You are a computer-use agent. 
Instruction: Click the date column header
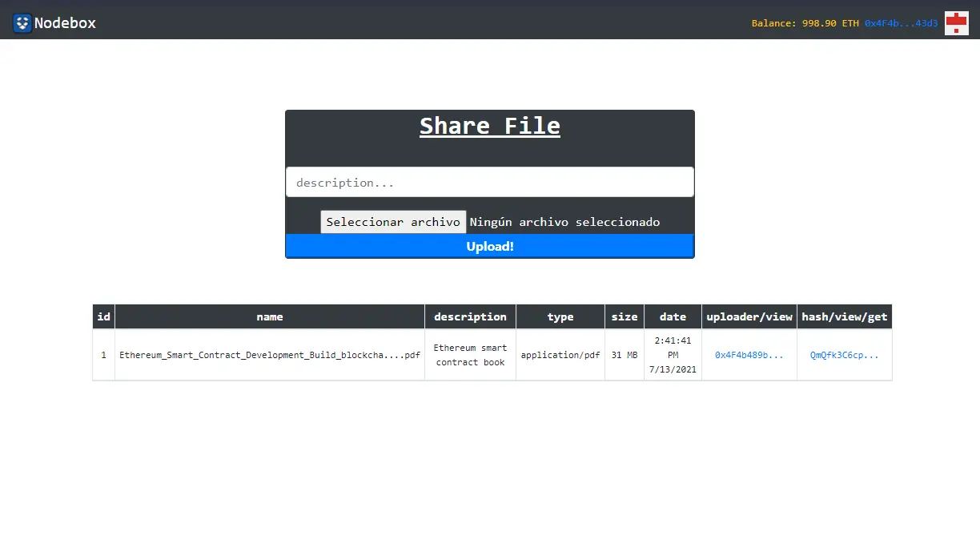pyautogui.click(x=673, y=316)
